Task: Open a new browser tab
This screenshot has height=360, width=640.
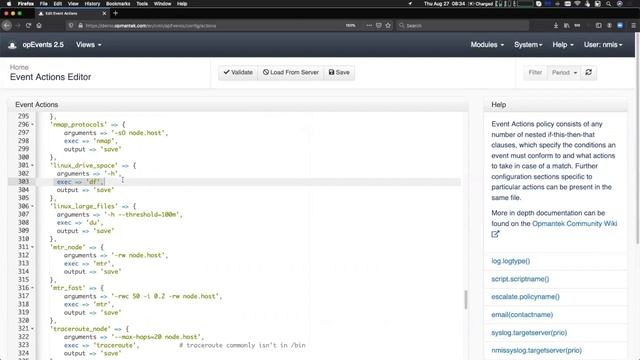Action: [116, 13]
